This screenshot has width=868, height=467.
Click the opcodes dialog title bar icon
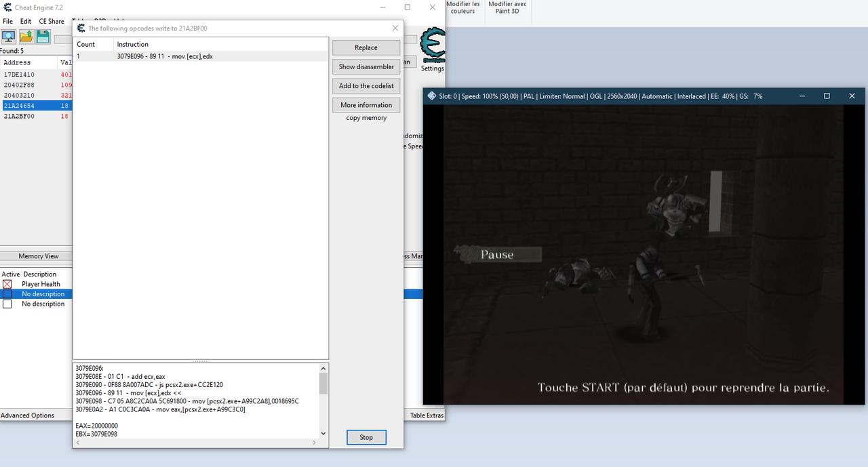(81, 28)
